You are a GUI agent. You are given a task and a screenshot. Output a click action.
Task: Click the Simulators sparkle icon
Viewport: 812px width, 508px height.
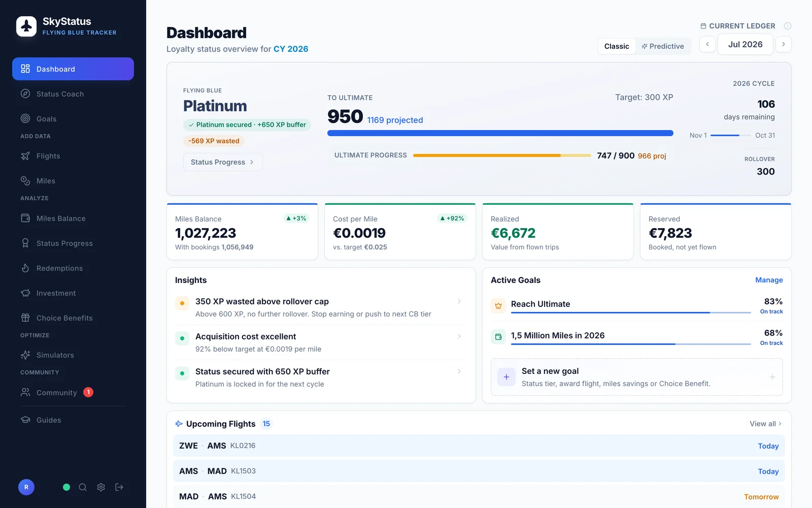(x=25, y=355)
